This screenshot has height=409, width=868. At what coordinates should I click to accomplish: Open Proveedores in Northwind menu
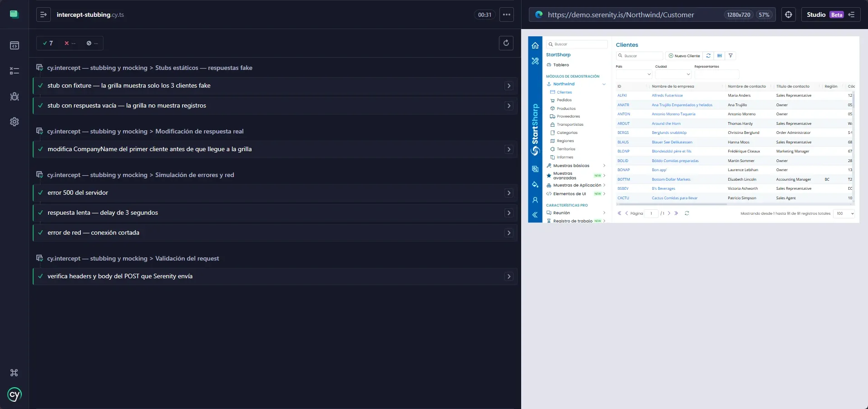(568, 116)
